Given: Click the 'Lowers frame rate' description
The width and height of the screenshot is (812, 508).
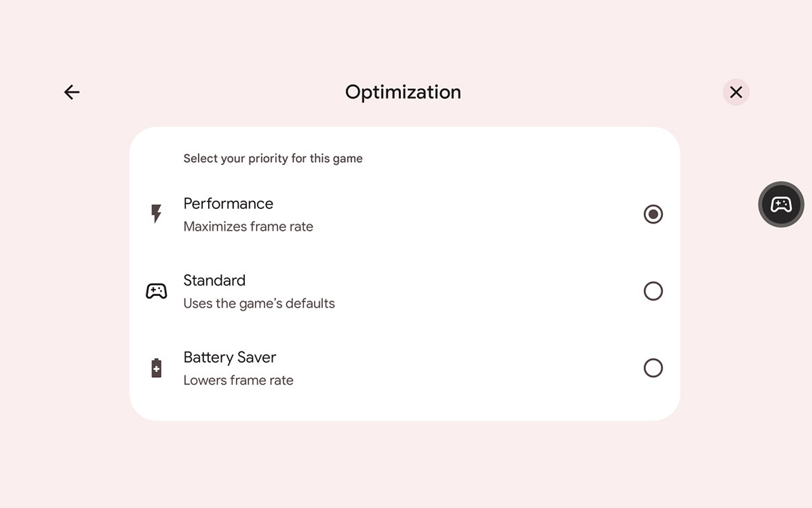Looking at the screenshot, I should point(239,380).
